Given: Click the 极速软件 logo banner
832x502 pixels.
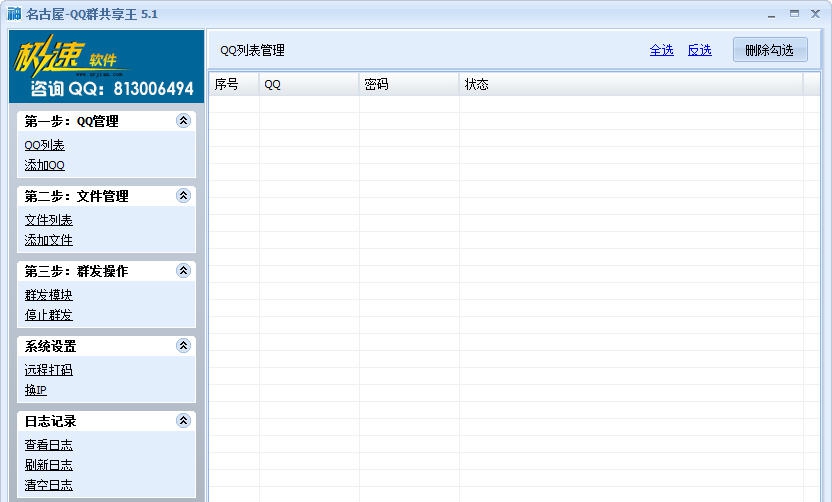Looking at the screenshot, I should (106, 66).
